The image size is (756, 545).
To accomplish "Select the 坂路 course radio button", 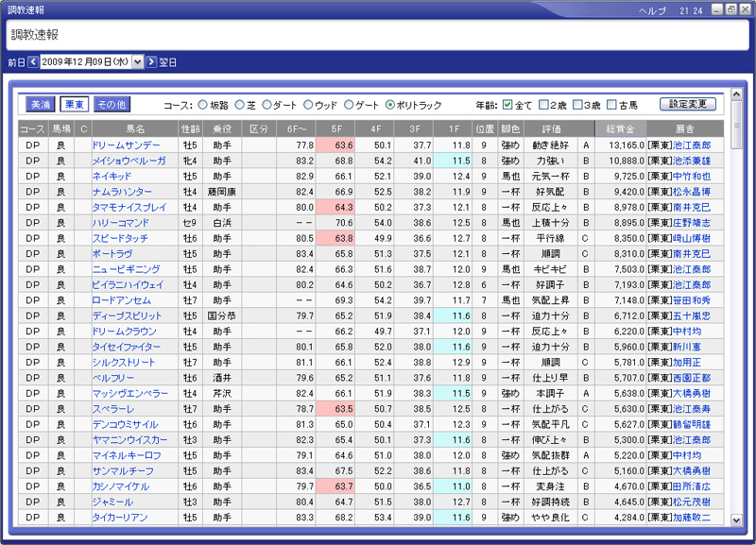I will [x=203, y=105].
